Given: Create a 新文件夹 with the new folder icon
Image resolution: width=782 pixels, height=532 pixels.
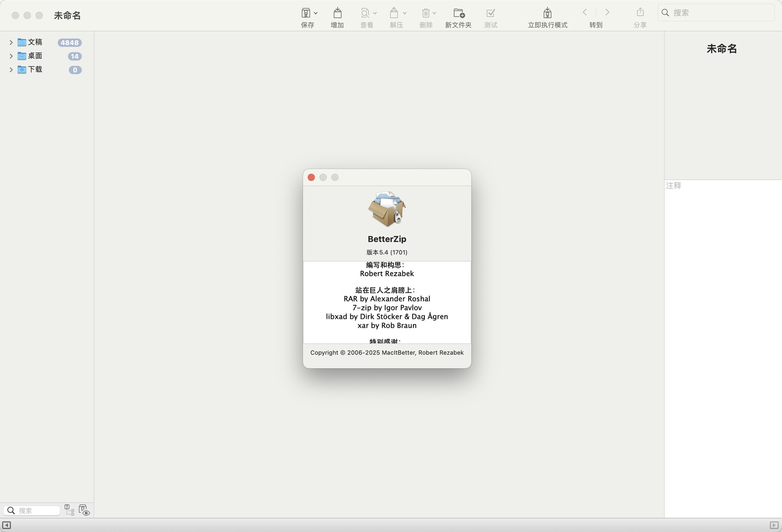Looking at the screenshot, I should [x=458, y=13].
